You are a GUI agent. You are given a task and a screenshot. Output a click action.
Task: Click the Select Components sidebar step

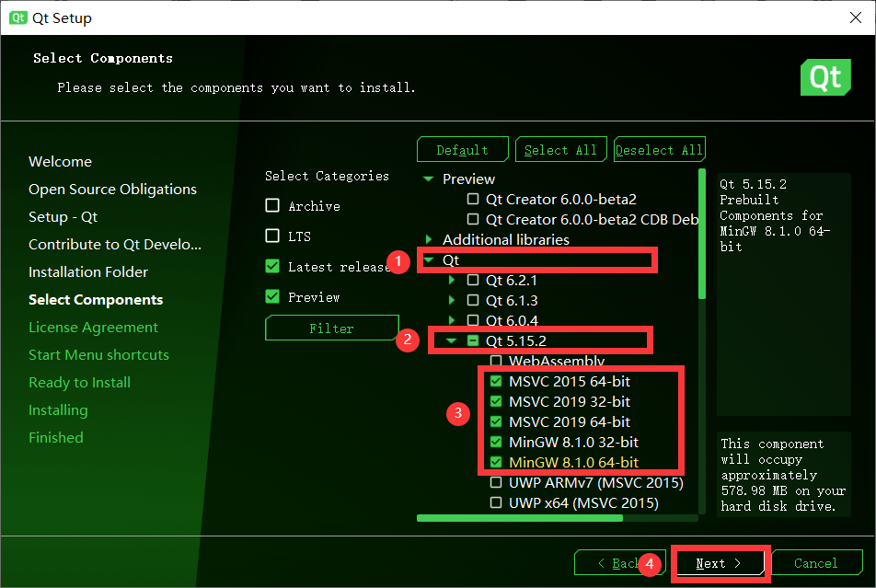tap(96, 300)
